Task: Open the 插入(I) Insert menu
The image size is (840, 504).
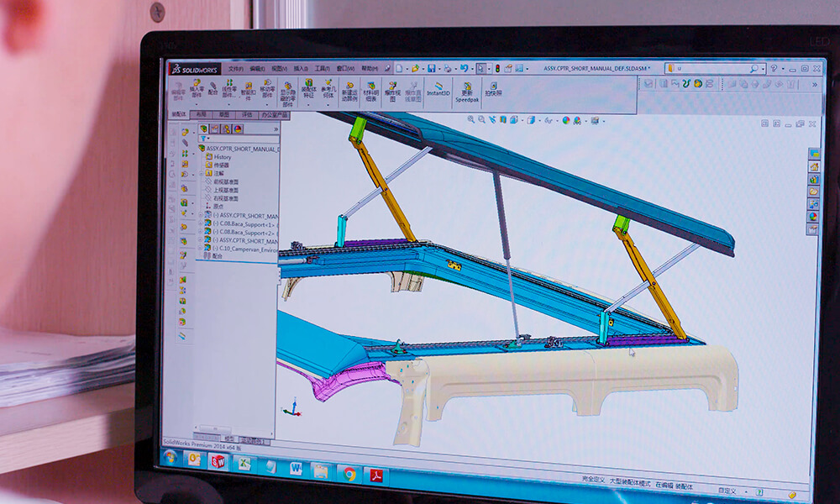Action: pyautogui.click(x=301, y=69)
